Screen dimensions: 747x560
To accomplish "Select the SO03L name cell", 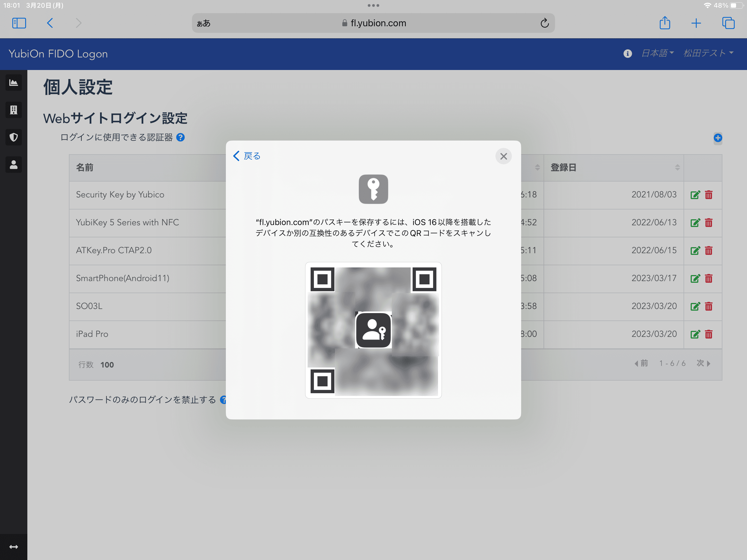I will [x=89, y=306].
